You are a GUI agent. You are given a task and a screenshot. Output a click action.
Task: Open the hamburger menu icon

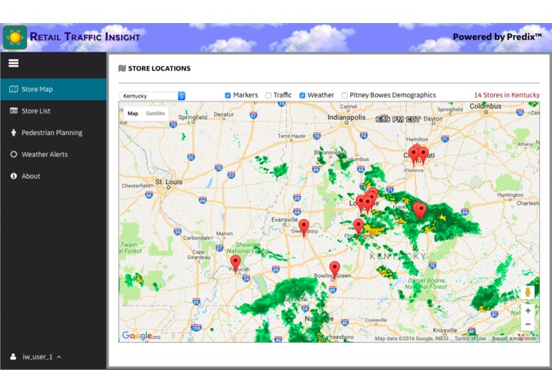pyautogui.click(x=14, y=63)
